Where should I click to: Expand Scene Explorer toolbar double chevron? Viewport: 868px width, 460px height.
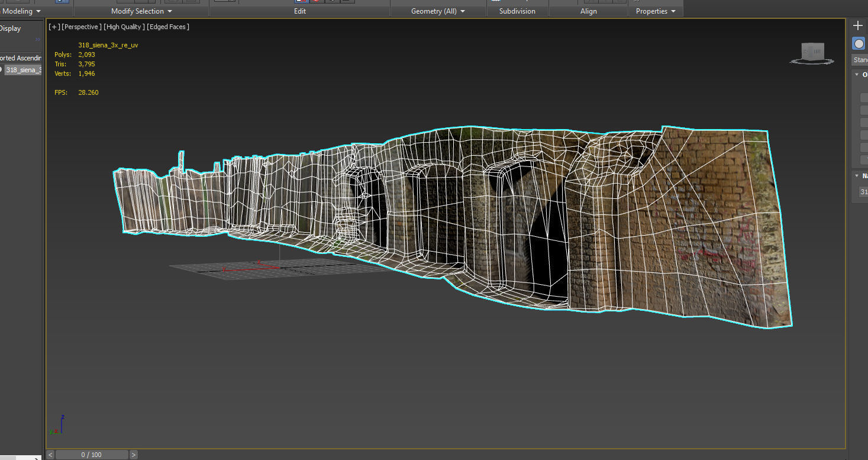click(x=38, y=40)
